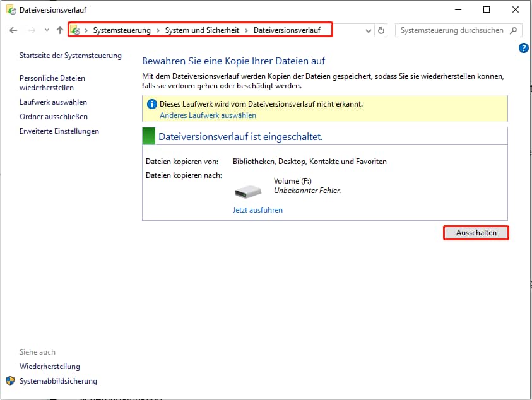The width and height of the screenshot is (532, 400).
Task: Expand the address bar history dropdown
Action: coord(368,30)
